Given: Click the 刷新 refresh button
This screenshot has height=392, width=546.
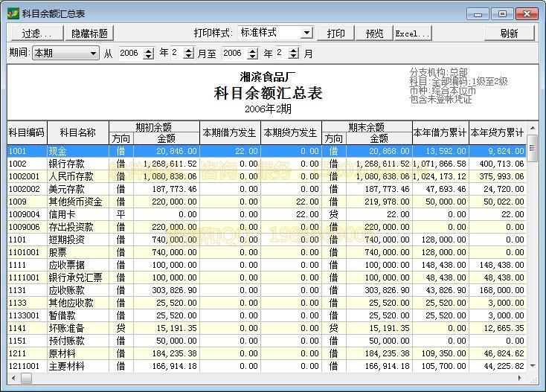Looking at the screenshot, I should [509, 33].
